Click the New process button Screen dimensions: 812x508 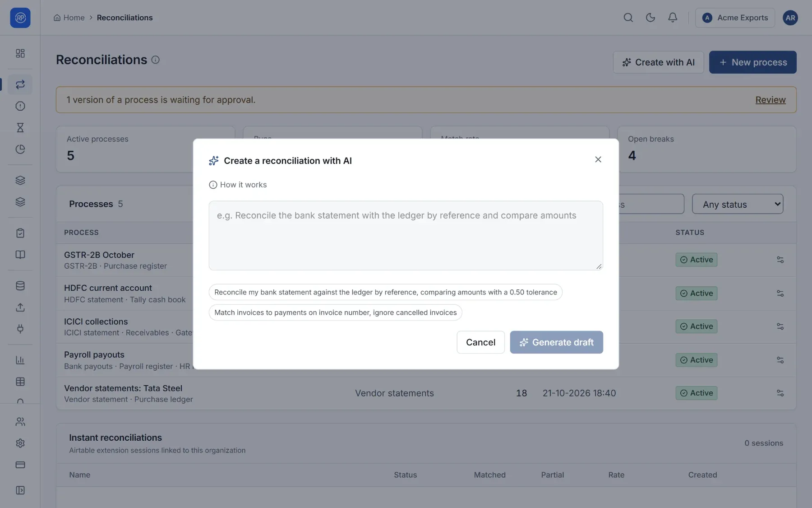[x=752, y=62]
